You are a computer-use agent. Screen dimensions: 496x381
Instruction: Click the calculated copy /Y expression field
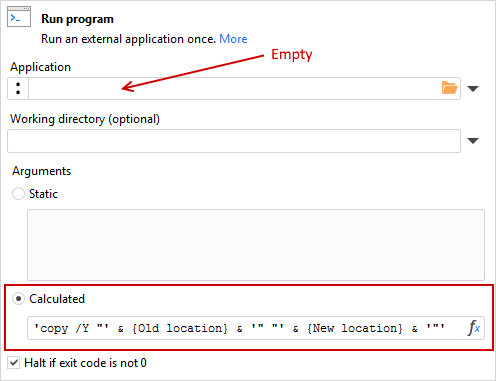[247, 328]
